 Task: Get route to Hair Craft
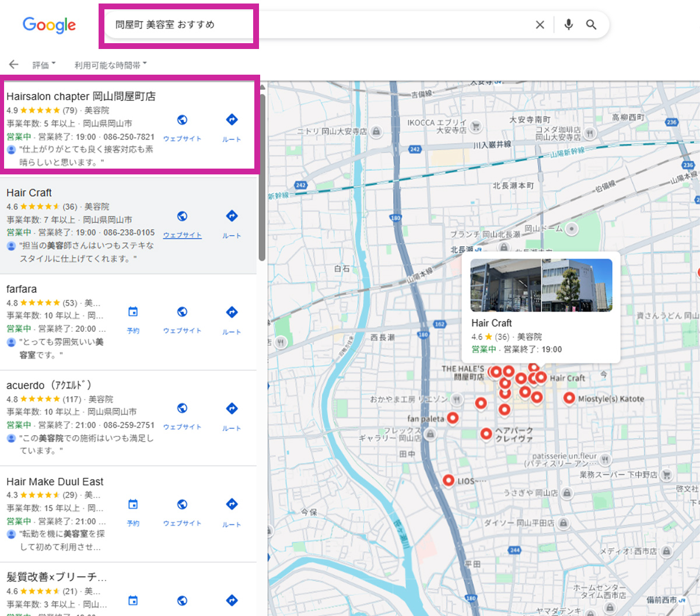(232, 216)
